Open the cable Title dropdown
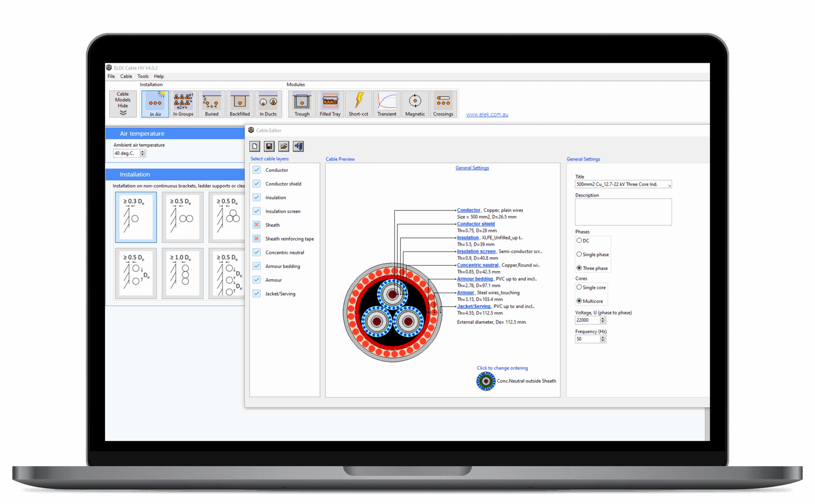Image resolution: width=815 pixels, height=504 pixels. 669,184
